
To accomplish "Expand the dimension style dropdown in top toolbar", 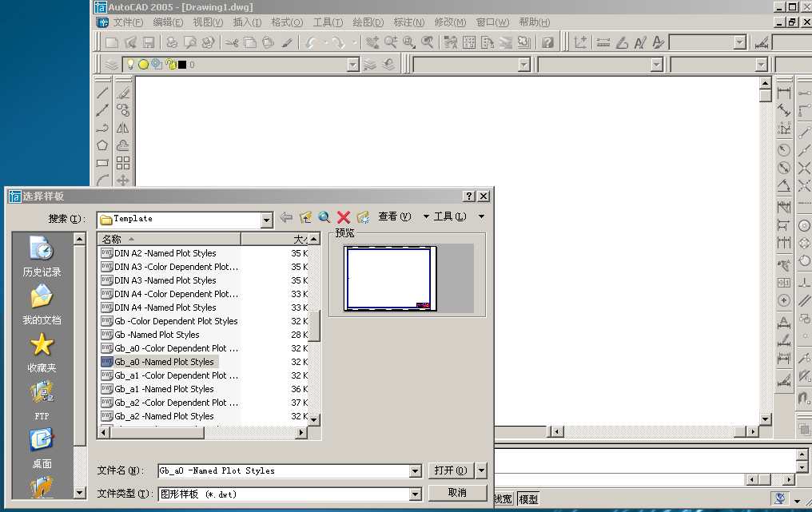I will click(x=739, y=42).
